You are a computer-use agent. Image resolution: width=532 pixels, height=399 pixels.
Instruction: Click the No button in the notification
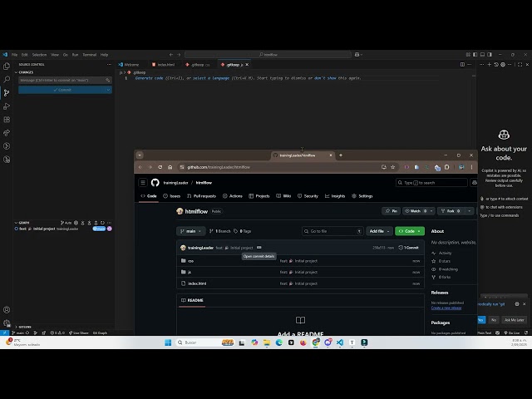point(494,320)
